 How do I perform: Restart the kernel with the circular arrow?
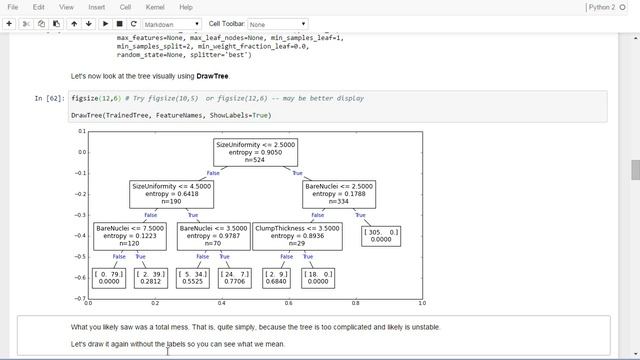point(133,24)
